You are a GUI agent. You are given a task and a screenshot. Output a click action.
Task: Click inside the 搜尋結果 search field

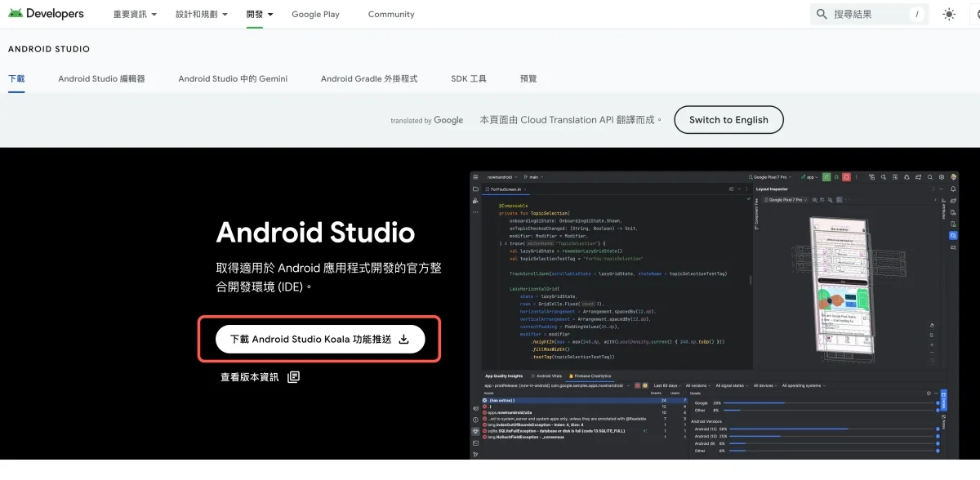coord(866,15)
